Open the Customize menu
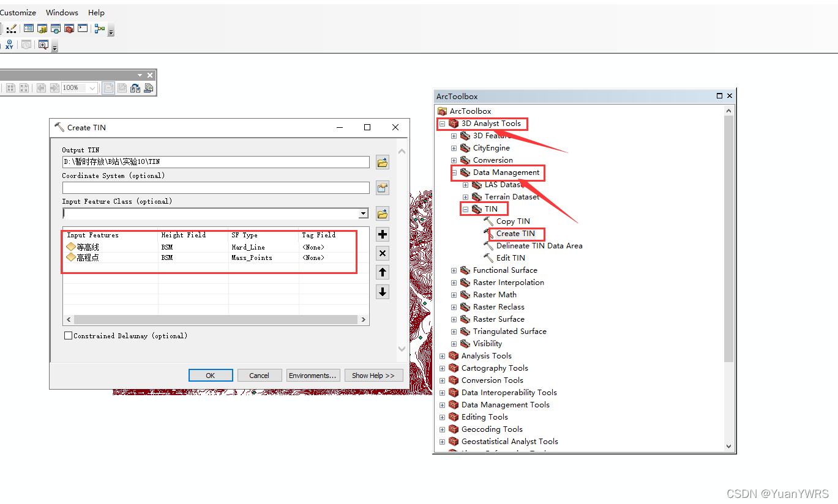Viewport: 838px width, 504px height. coord(18,12)
